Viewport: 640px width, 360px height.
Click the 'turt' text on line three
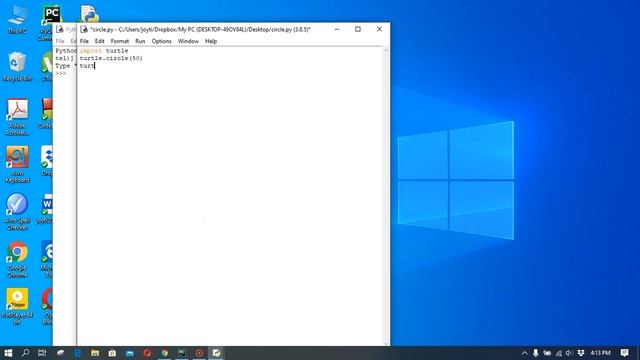87,65
